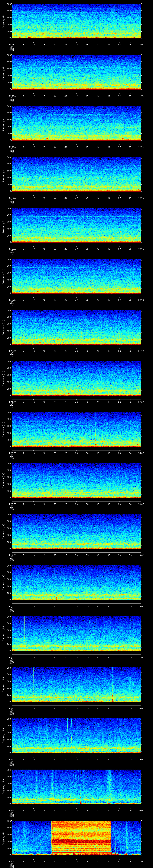Click the 28:00 end time label

pyautogui.click(x=141, y=708)
